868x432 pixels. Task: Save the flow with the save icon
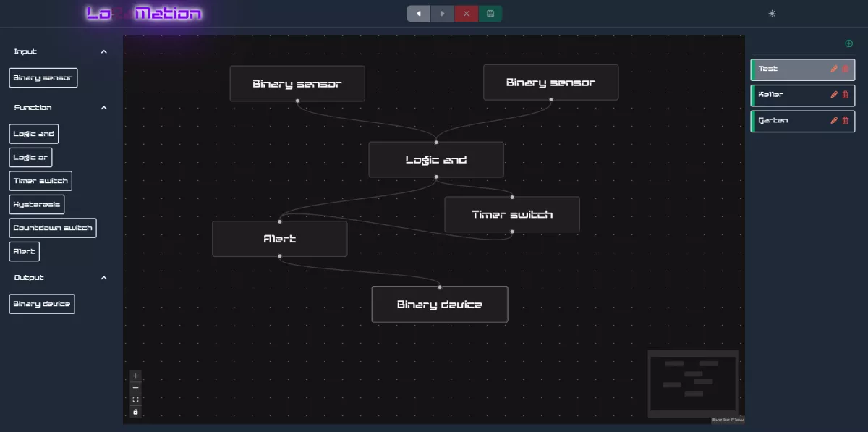[x=490, y=13]
